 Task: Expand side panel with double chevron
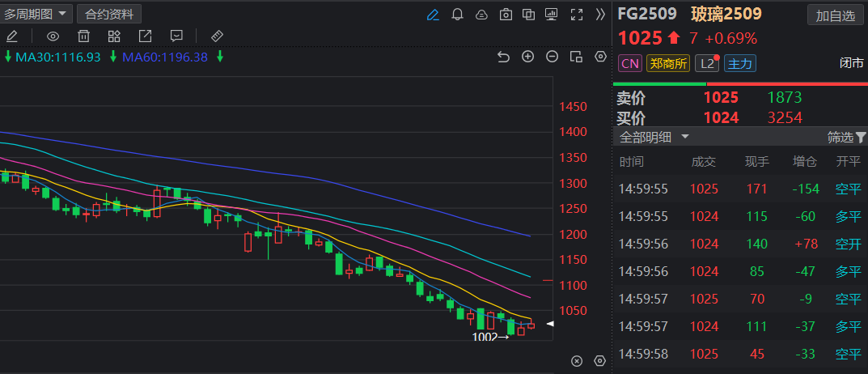tap(600, 15)
